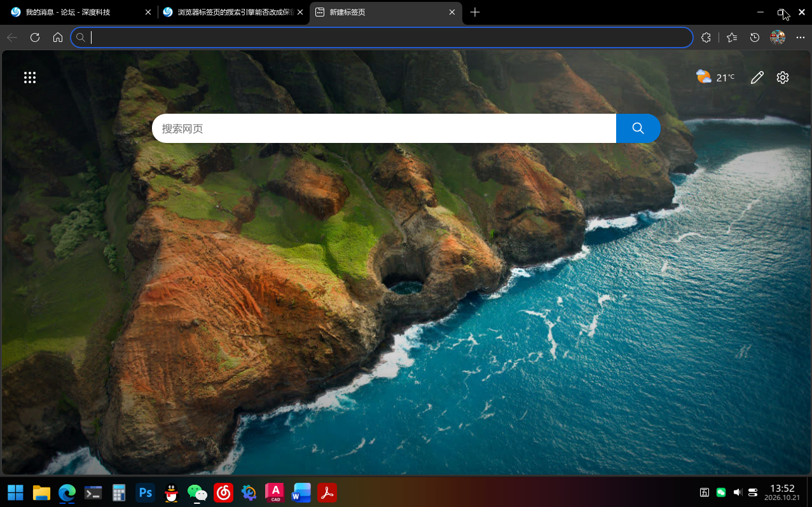Click the 五 input method tray icon
The height and width of the screenshot is (507, 812).
click(x=705, y=492)
